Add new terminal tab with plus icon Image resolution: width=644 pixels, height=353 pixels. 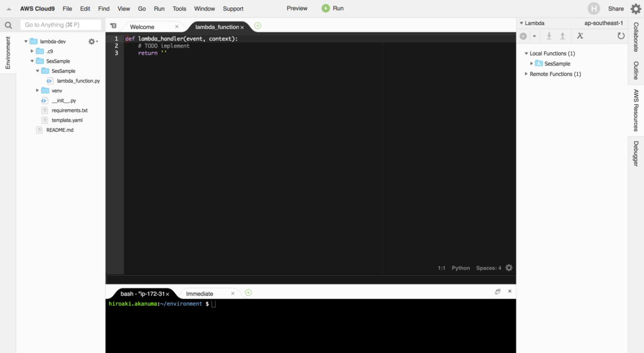pyautogui.click(x=248, y=293)
